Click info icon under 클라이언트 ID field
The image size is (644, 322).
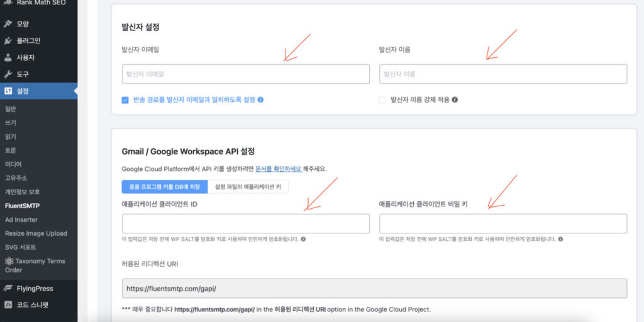click(303, 239)
